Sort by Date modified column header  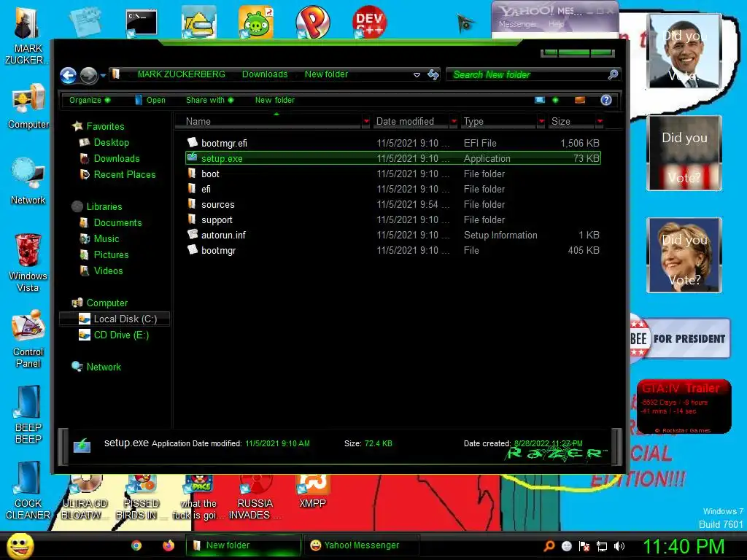[x=411, y=122]
